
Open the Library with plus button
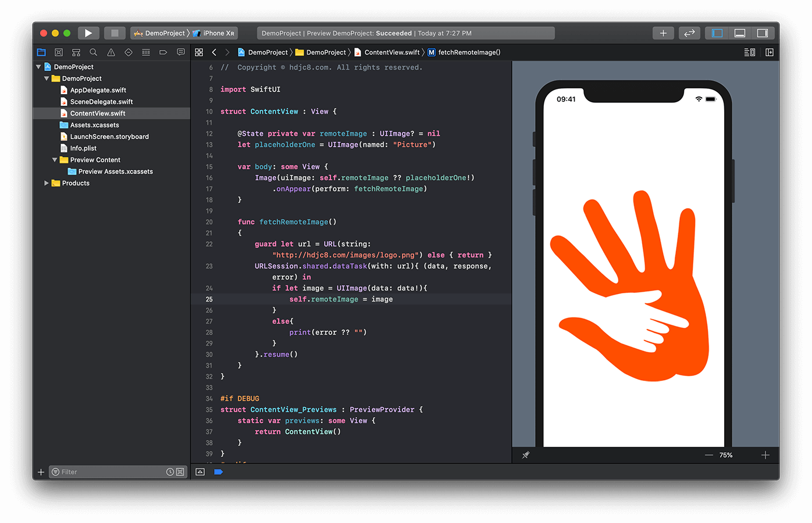click(663, 33)
